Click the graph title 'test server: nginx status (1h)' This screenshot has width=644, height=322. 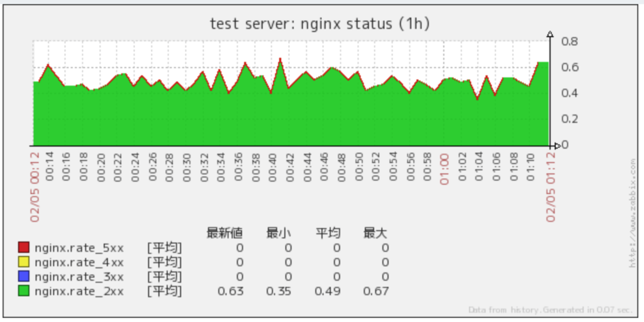(x=320, y=24)
